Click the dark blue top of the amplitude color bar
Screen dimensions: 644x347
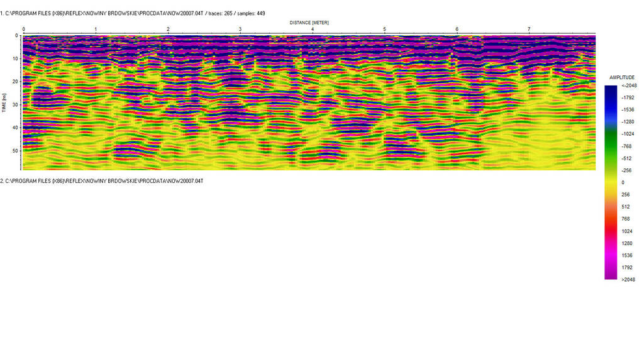(611, 89)
